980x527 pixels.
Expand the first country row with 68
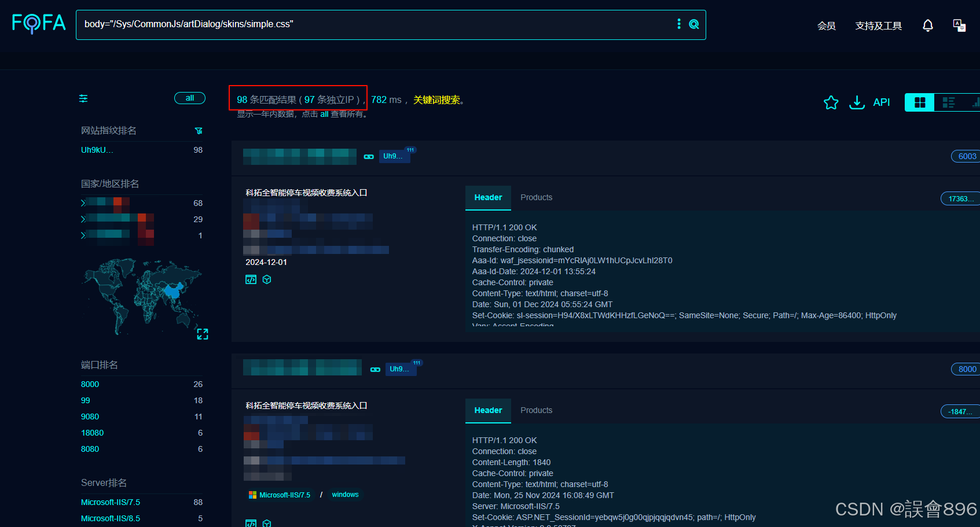tap(83, 203)
